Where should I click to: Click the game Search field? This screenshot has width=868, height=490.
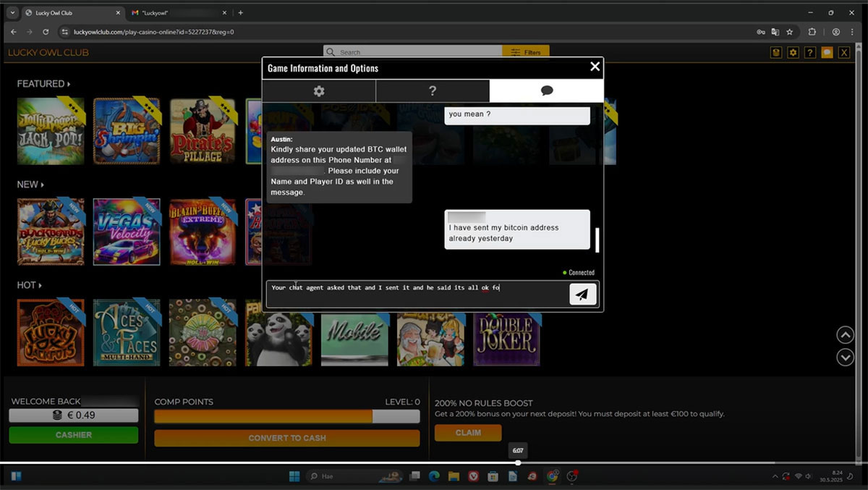point(413,52)
